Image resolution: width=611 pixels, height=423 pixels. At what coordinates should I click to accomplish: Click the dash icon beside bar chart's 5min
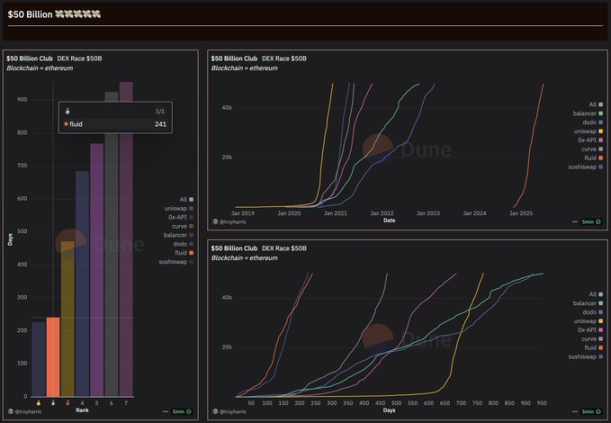tap(166, 411)
